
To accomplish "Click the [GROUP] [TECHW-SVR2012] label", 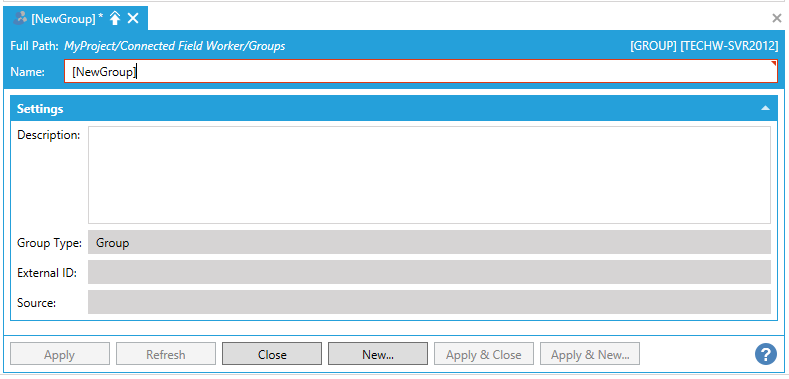I will point(704,46).
